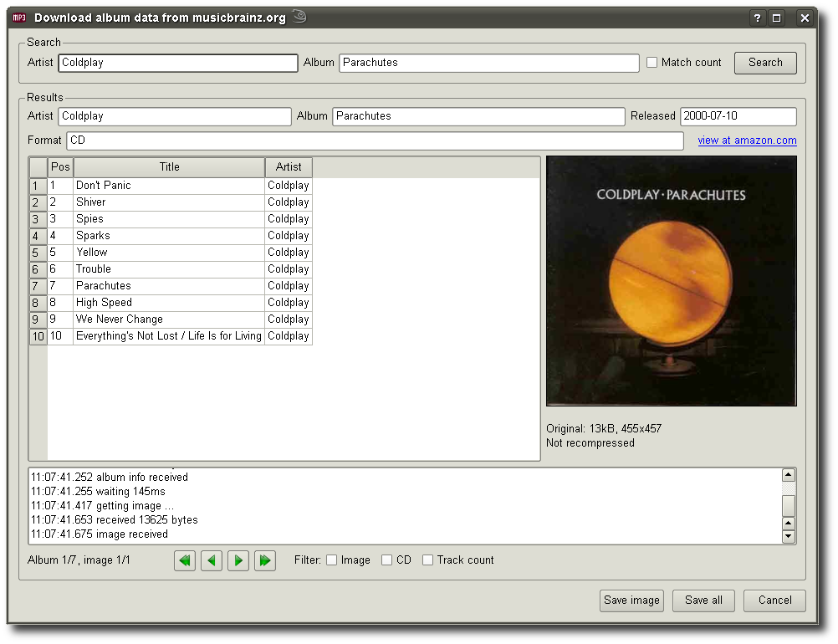Click the Pos column header
Viewport: 838px width, 644px height.
point(60,166)
